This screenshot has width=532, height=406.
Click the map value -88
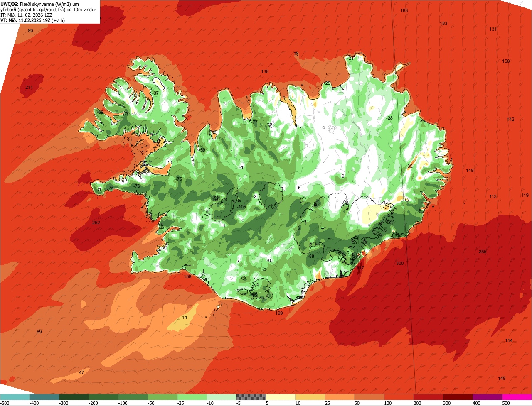(311, 257)
